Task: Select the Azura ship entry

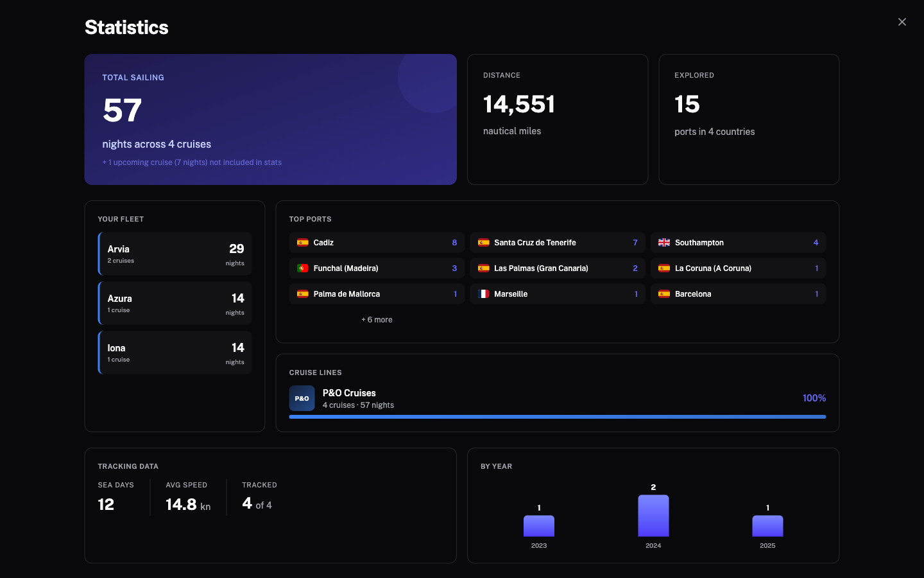Action: pos(175,302)
